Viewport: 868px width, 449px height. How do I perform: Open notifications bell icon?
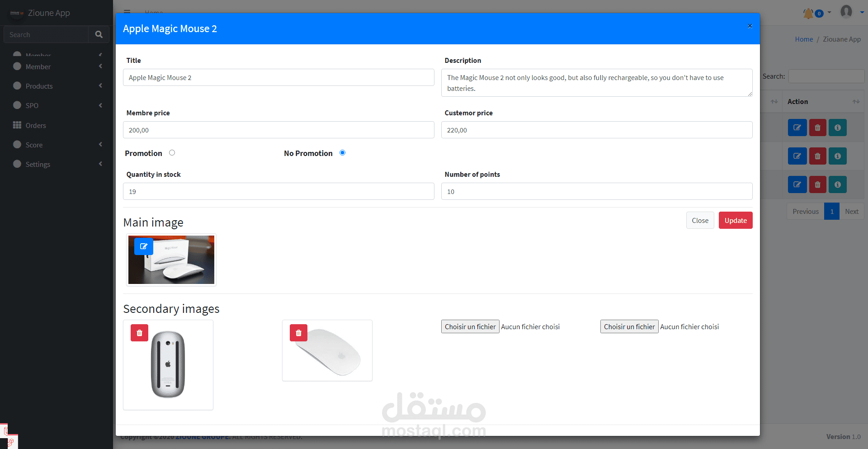[x=808, y=13]
